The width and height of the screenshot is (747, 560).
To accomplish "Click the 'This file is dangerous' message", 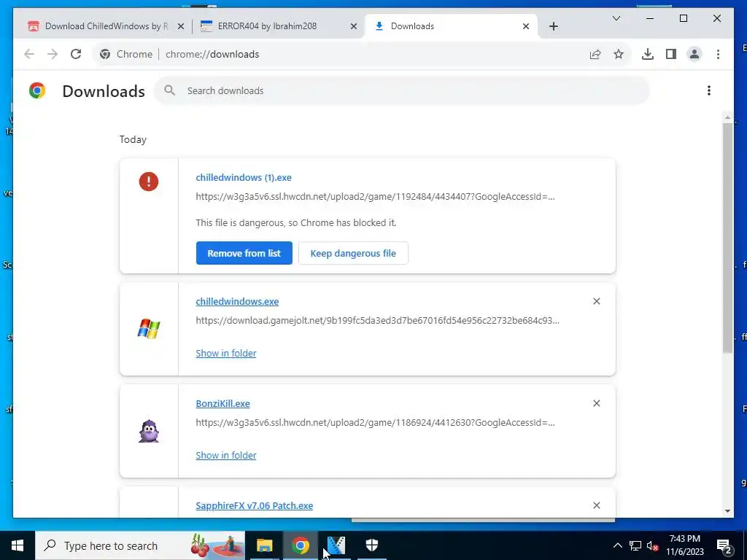I will pyautogui.click(x=296, y=222).
